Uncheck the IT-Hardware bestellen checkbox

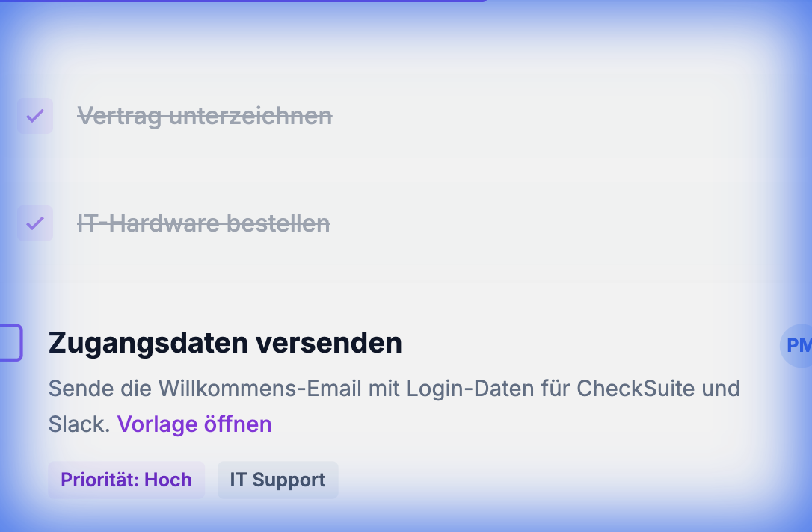pyautogui.click(x=35, y=223)
